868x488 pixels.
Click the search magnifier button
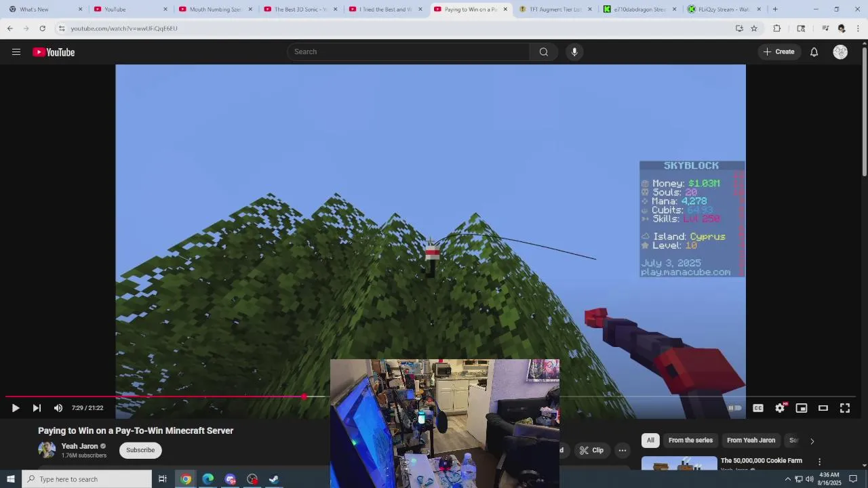[x=544, y=52]
